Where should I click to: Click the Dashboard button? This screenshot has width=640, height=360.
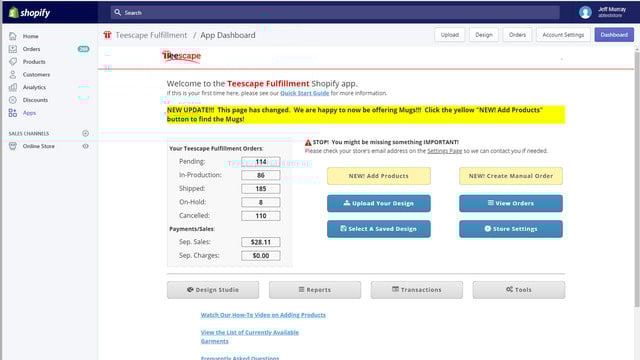(614, 35)
